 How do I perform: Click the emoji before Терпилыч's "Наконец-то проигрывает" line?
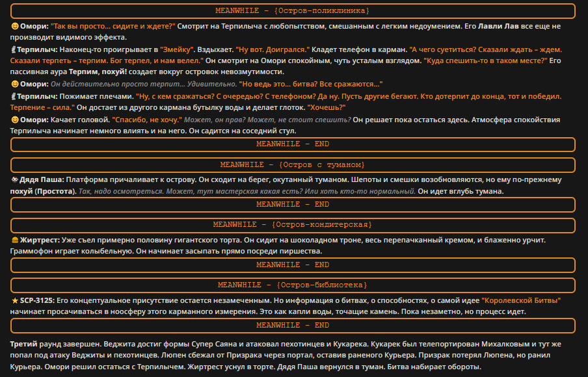coord(13,49)
